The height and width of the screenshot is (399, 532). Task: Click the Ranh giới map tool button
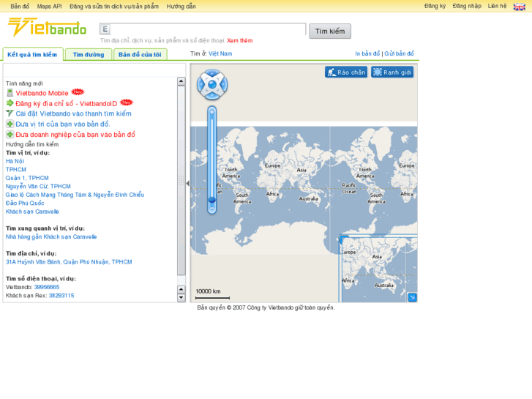[x=392, y=72]
